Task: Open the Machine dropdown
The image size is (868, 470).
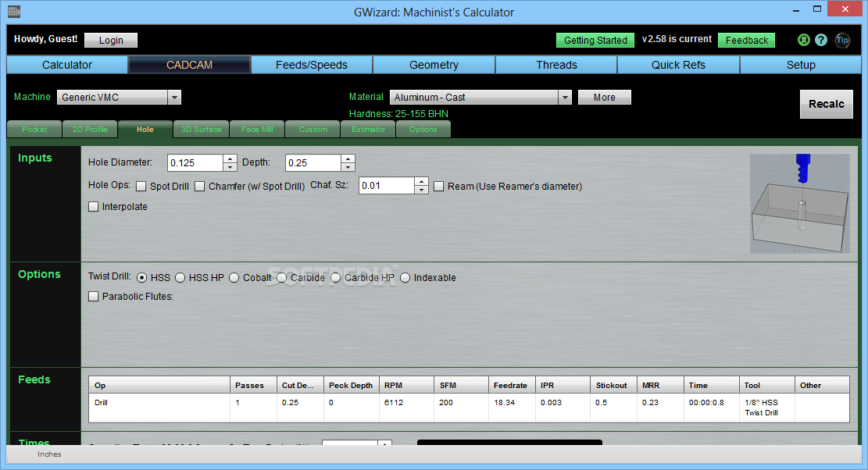Action: 174,98
